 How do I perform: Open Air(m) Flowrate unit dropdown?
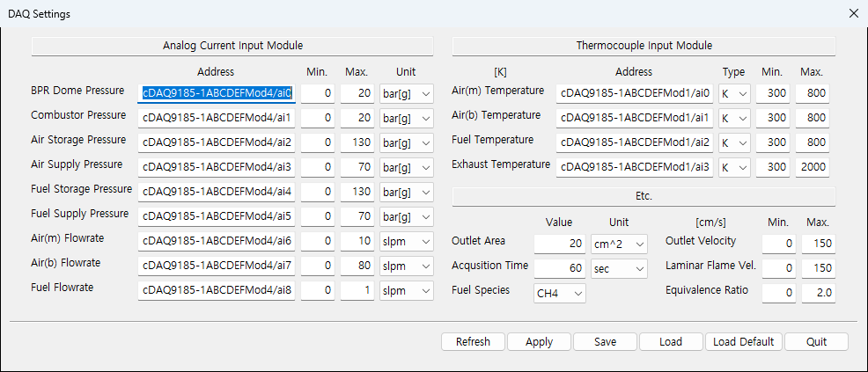[x=407, y=241]
